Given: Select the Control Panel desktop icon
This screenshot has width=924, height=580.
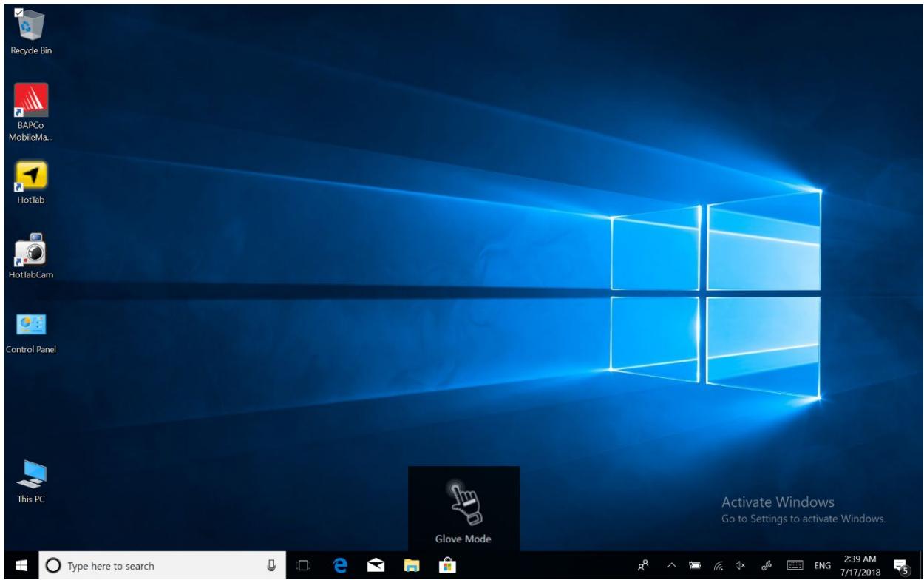Looking at the screenshot, I should tap(31, 334).
